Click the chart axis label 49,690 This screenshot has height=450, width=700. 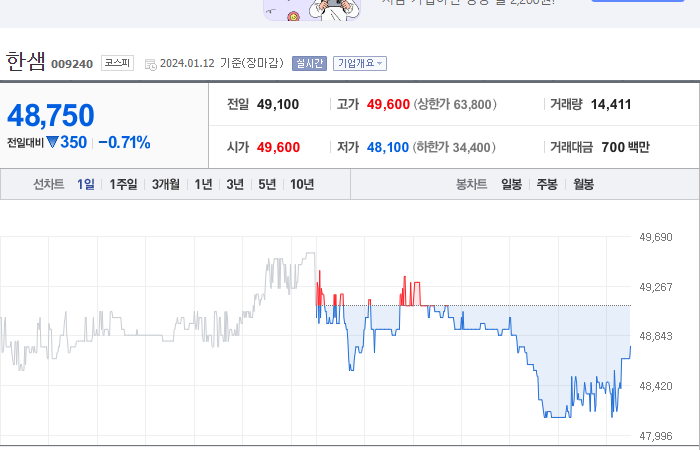[656, 237]
